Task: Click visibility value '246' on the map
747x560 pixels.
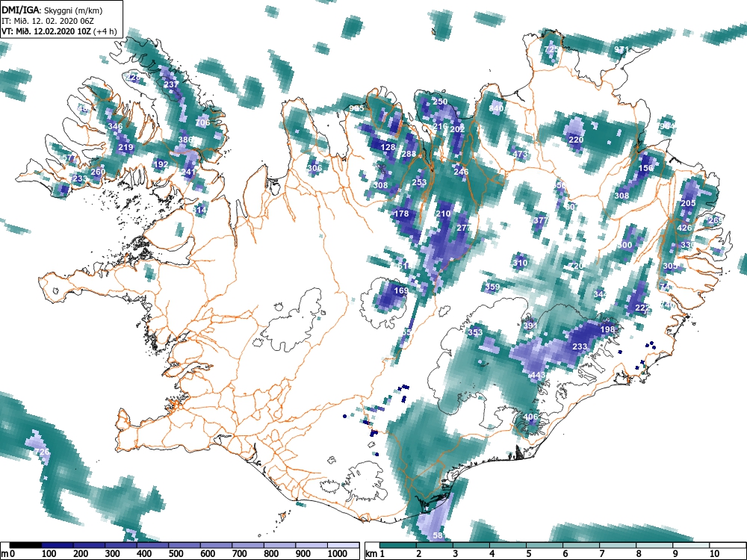Action: pyautogui.click(x=461, y=172)
